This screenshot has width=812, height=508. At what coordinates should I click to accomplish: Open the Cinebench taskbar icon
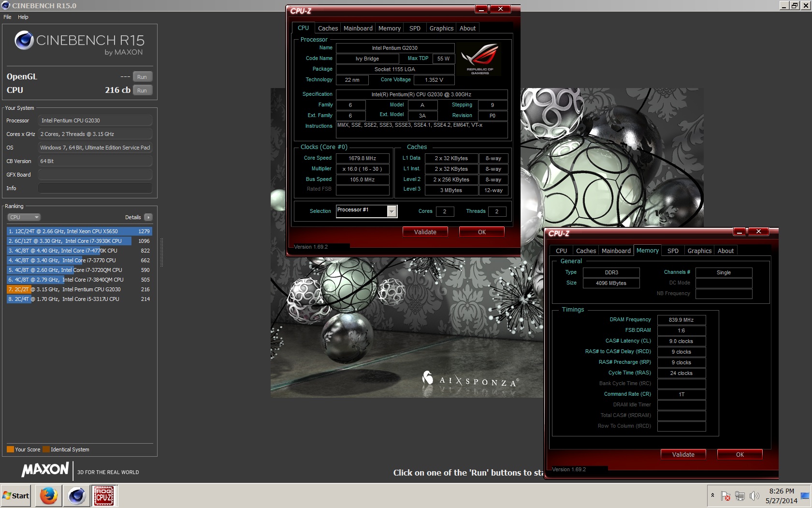click(x=76, y=496)
